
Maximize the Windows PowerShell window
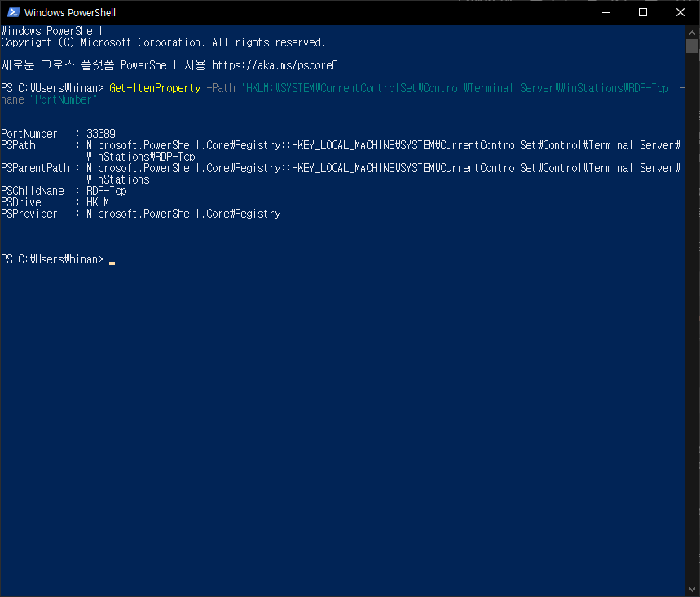[x=643, y=12]
